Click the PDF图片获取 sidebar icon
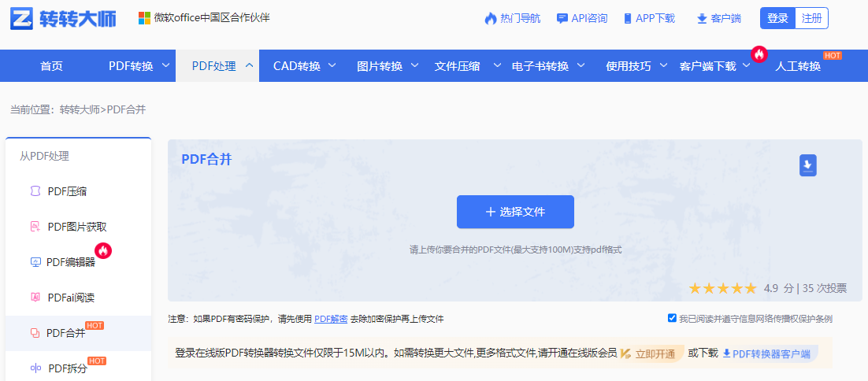This screenshot has width=868, height=381. coord(35,227)
